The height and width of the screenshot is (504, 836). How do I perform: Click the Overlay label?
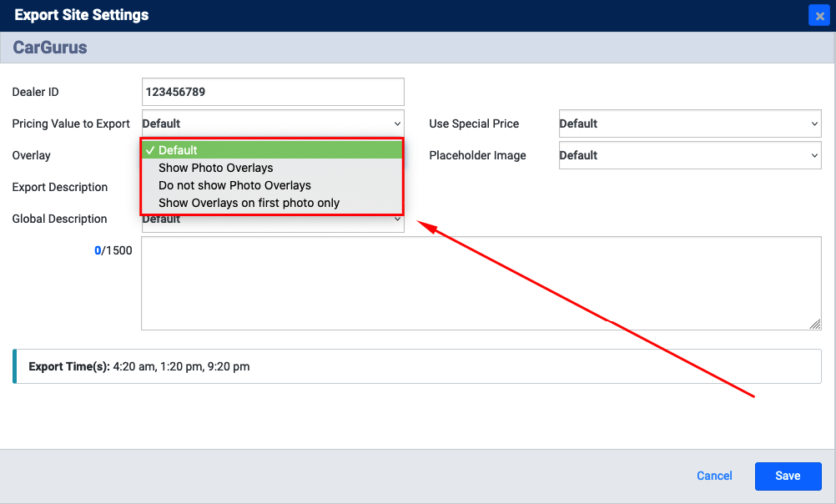pyautogui.click(x=32, y=155)
